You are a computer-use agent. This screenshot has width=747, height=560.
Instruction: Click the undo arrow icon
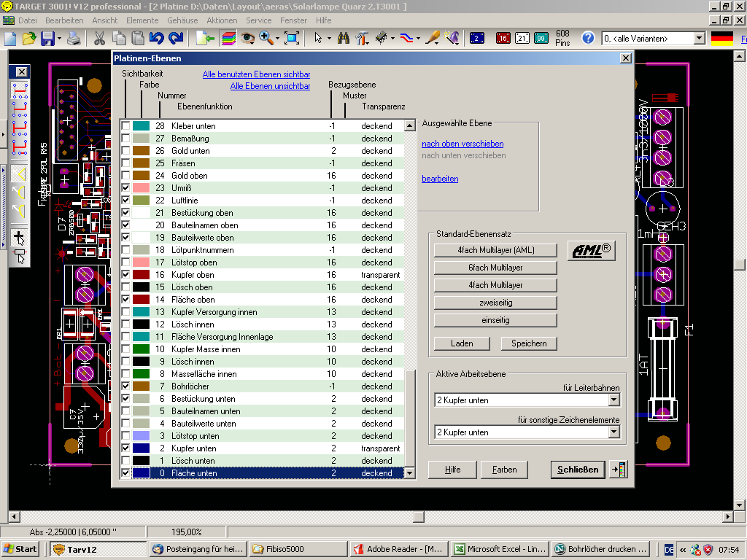[x=156, y=38]
